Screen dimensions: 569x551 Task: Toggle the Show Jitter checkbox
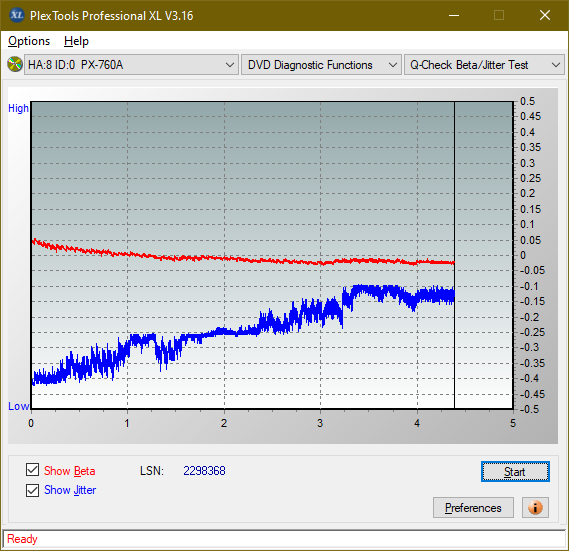click(x=32, y=490)
